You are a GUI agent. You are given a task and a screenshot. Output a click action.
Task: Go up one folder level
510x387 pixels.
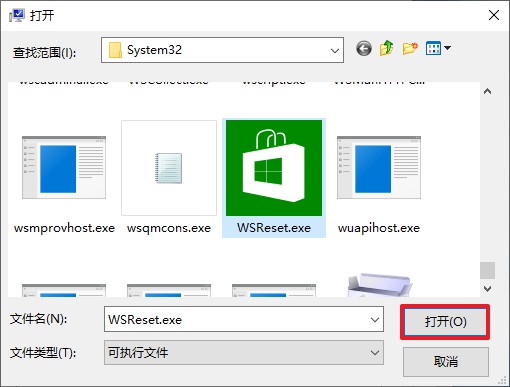[x=387, y=48]
